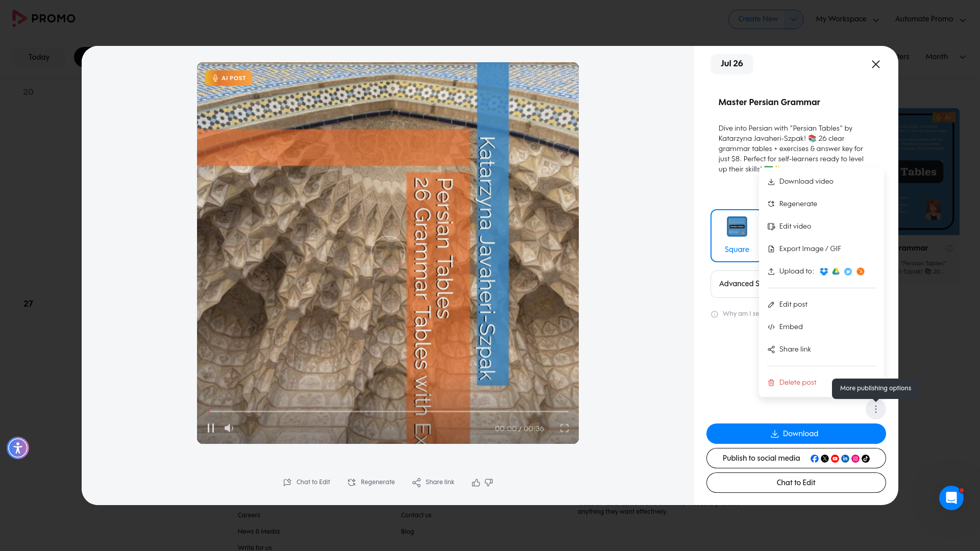Image resolution: width=980 pixels, height=551 pixels.
Task: Click the thumbs down feedback icon
Action: [488, 482]
